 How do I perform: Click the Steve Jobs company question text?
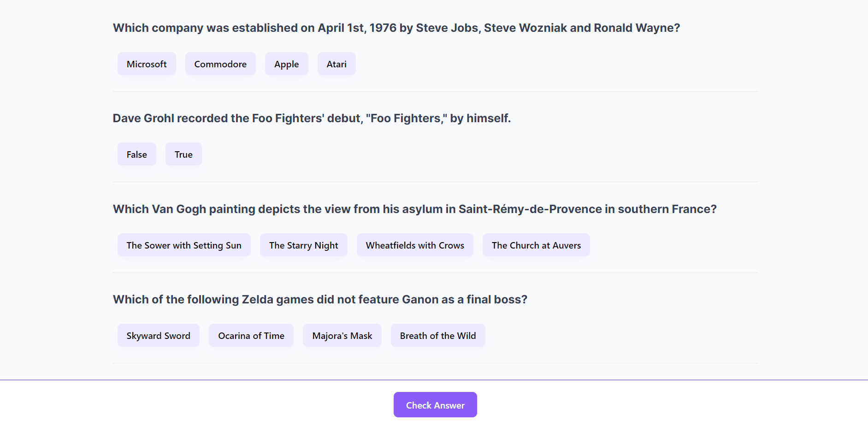click(396, 28)
